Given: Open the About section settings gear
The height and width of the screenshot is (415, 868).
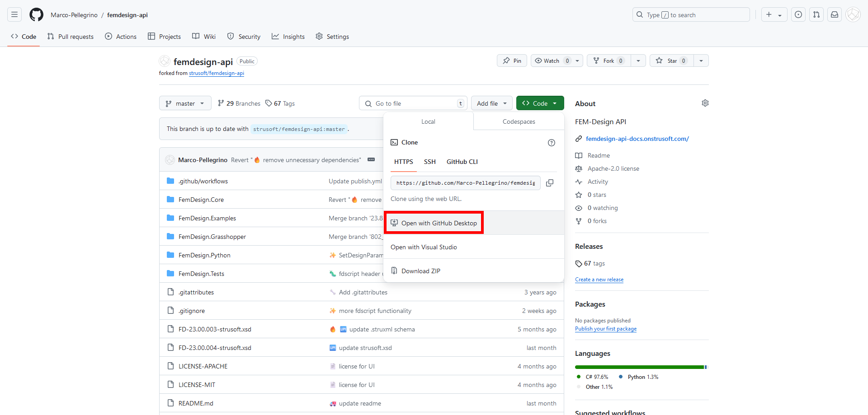Looking at the screenshot, I should tap(705, 103).
